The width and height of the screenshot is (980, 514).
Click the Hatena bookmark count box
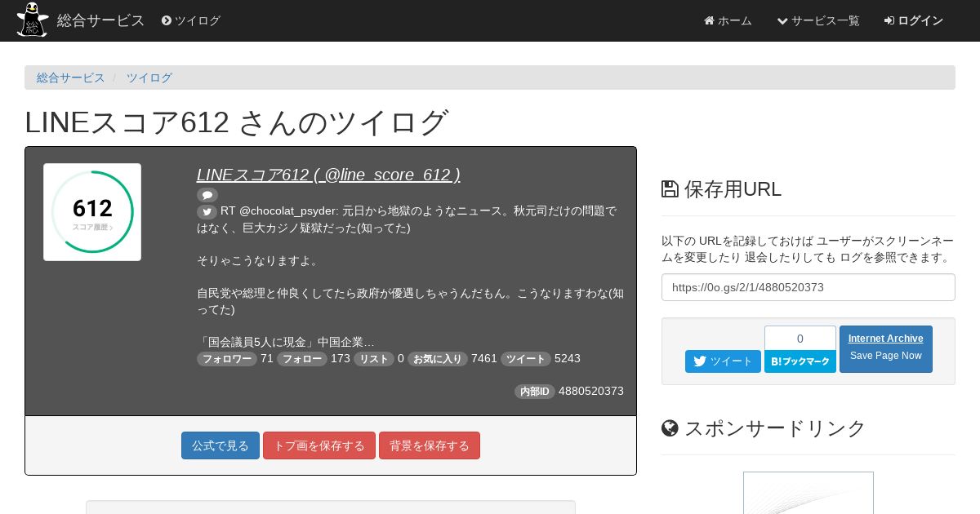tap(800, 339)
